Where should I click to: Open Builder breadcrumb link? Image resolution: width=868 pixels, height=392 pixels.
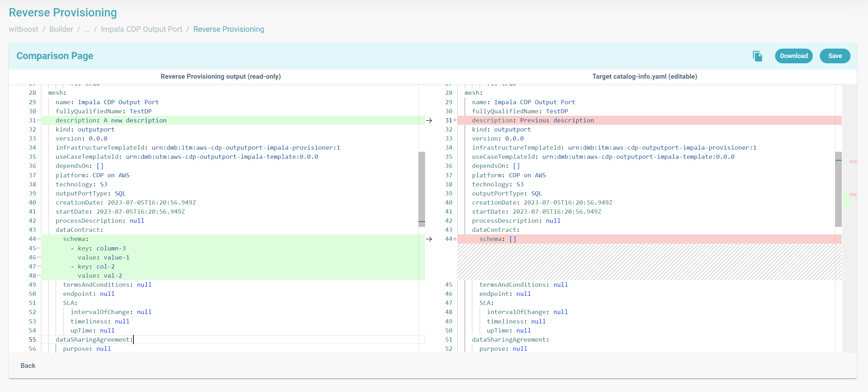click(x=61, y=29)
